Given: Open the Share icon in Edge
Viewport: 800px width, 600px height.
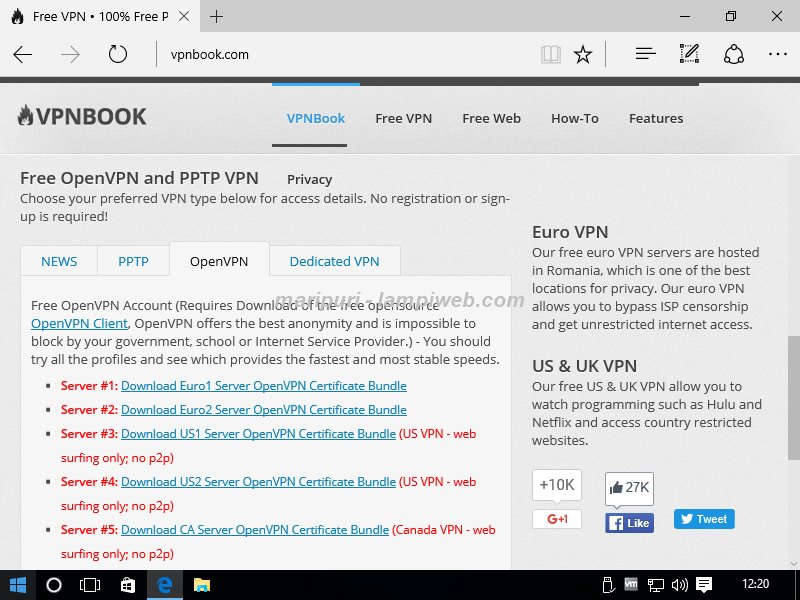Looking at the screenshot, I should [734, 54].
